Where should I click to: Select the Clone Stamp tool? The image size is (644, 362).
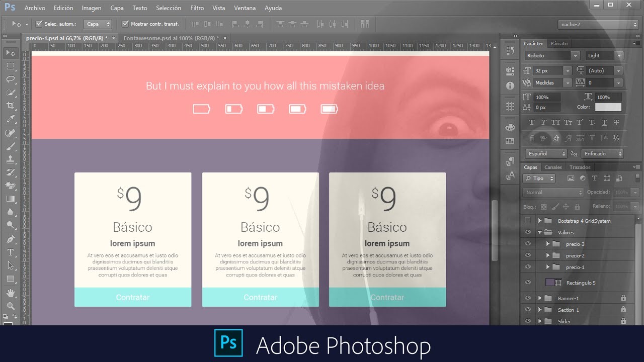tap(11, 159)
